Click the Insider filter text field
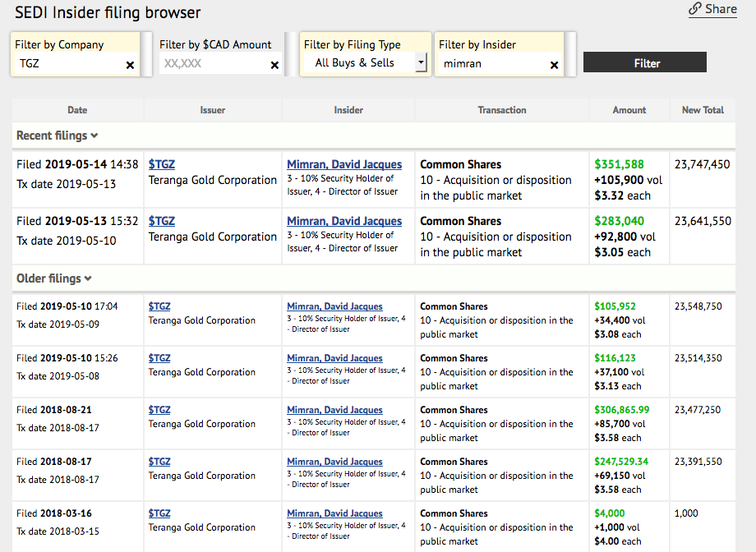 tap(491, 64)
